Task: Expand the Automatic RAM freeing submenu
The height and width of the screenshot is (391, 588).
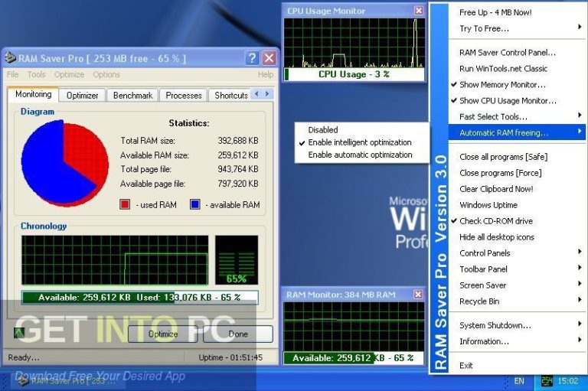Action: 517,132
